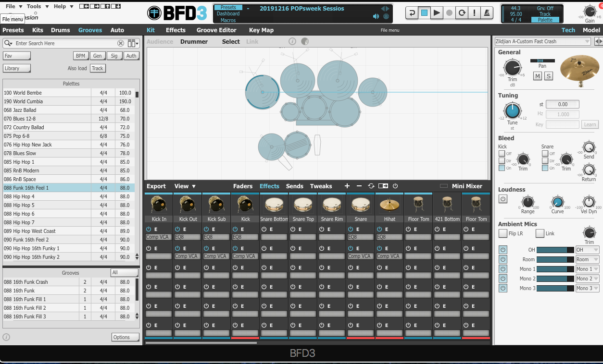Image resolution: width=603 pixels, height=364 pixels.
Task: Toggle the metronome icon in transport
Action: coord(487,13)
